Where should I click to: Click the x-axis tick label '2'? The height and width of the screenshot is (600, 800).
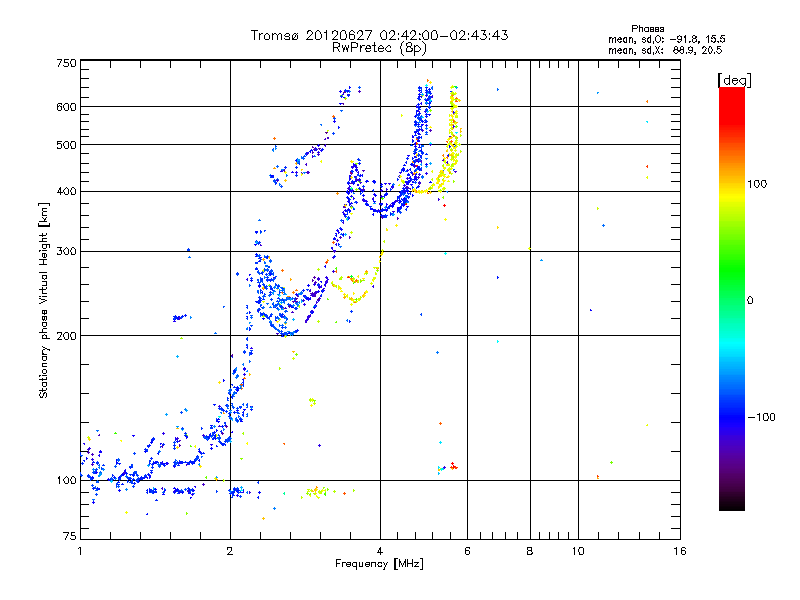[x=230, y=551]
